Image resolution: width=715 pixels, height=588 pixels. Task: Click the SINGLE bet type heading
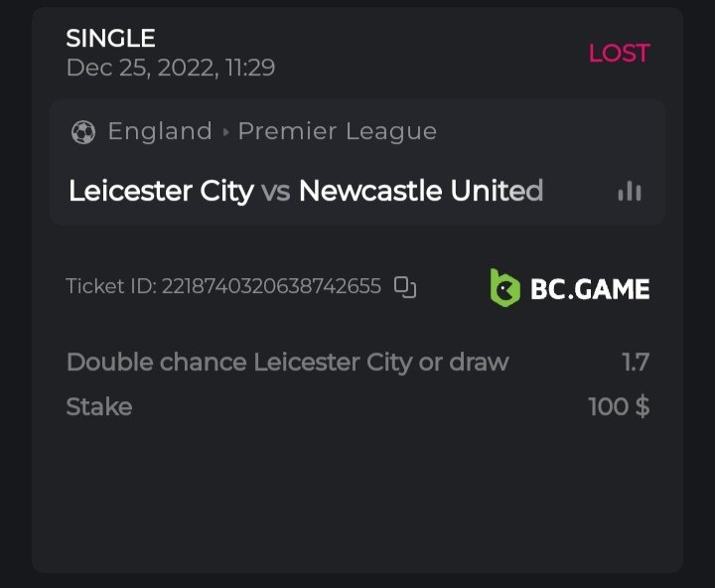click(x=110, y=39)
